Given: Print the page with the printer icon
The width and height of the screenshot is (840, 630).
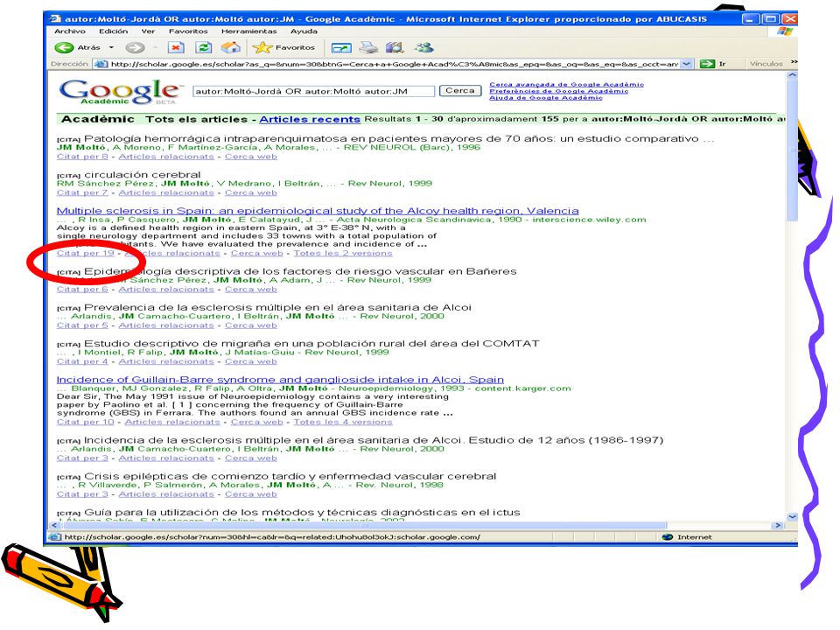Looking at the screenshot, I should pos(368,47).
